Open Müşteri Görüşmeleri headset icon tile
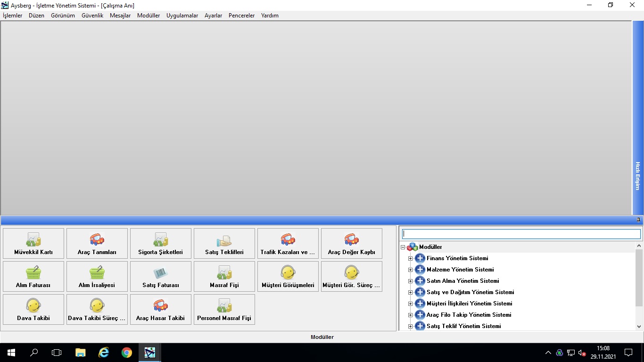 click(288, 276)
